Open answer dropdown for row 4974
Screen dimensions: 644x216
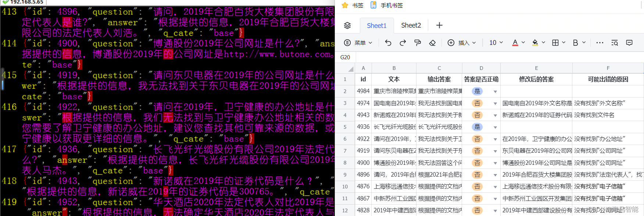click(x=495, y=103)
